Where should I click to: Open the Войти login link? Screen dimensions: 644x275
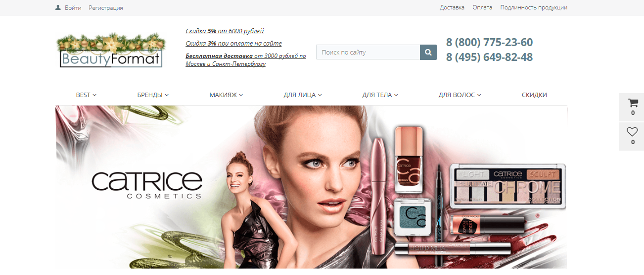[x=73, y=8]
